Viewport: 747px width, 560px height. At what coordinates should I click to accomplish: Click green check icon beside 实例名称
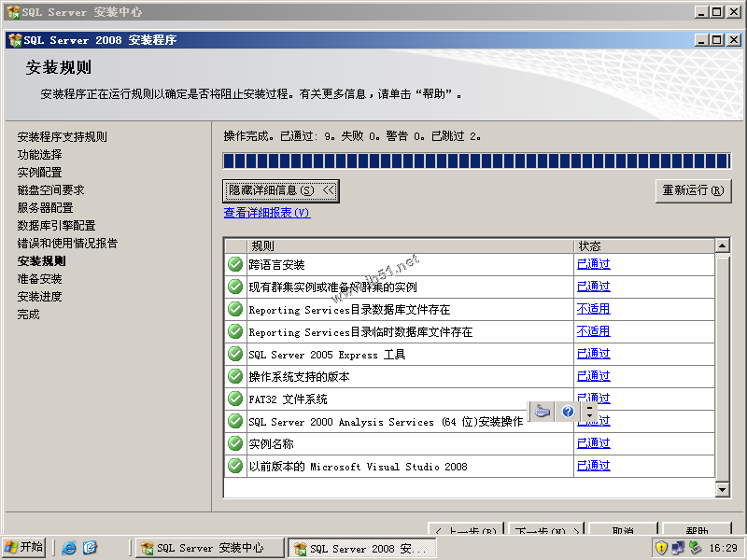(x=235, y=443)
